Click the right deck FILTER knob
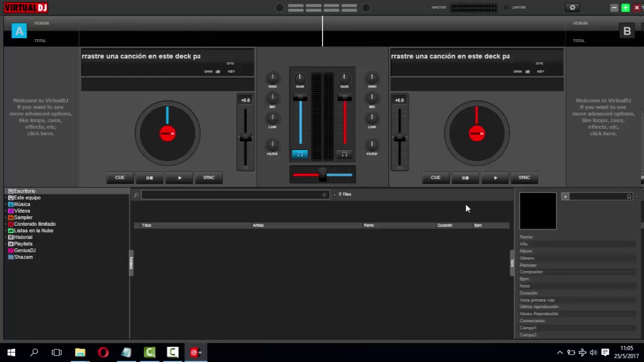Image resolution: width=644 pixels, height=362 pixels. [372, 145]
